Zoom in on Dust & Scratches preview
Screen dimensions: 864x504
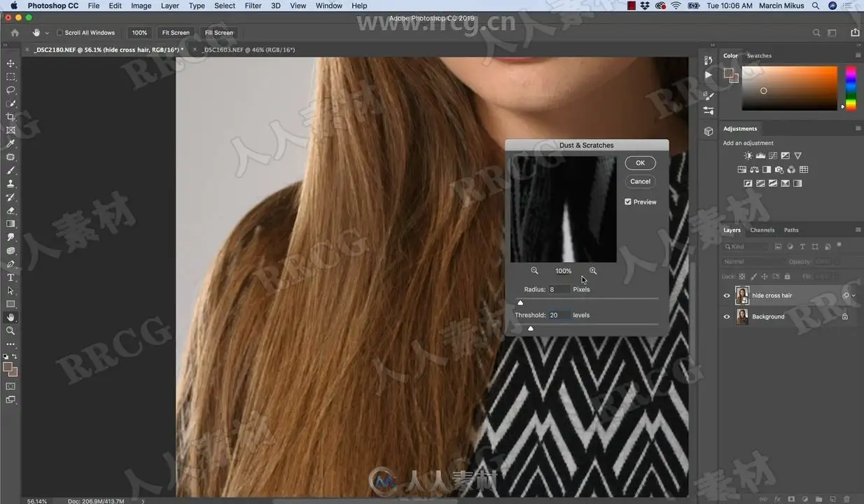click(593, 271)
